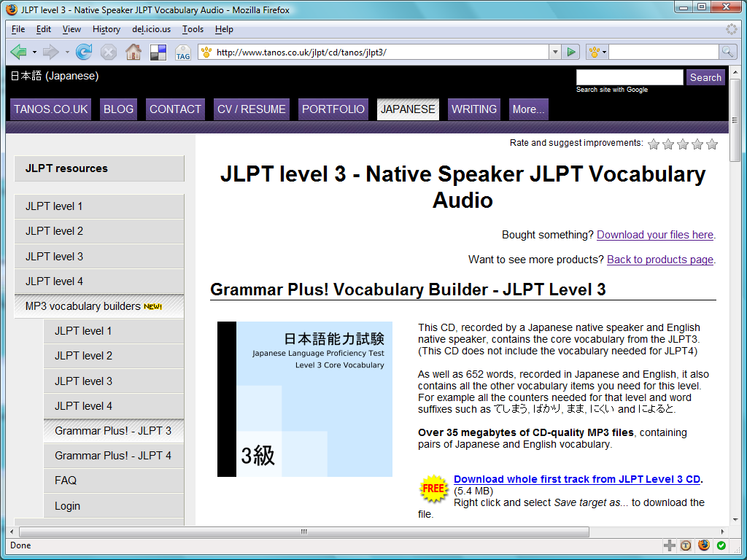The height and width of the screenshot is (560, 747).
Task: Click the vertical scrollbar up arrow
Action: point(734,73)
